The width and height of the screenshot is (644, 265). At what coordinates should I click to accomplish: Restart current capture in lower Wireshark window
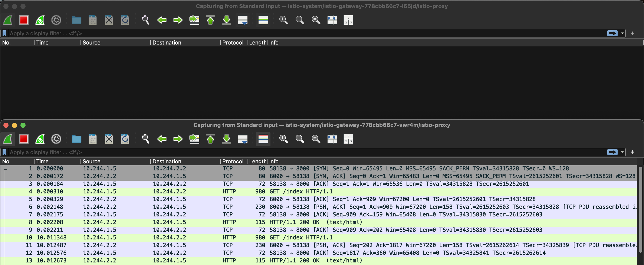(x=40, y=139)
